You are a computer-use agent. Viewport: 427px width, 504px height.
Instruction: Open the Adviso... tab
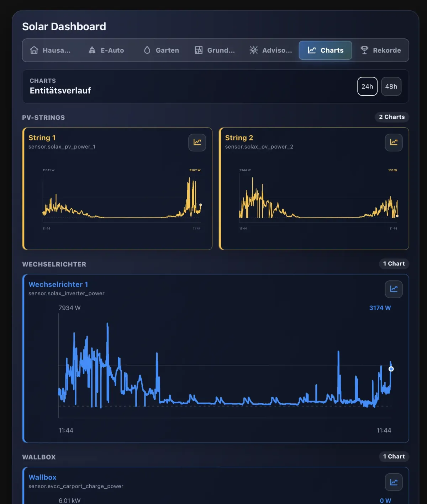270,50
